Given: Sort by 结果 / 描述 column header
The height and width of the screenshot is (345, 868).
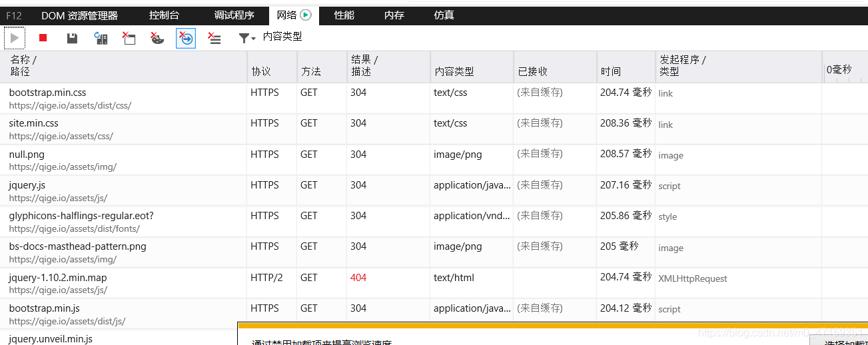Looking at the screenshot, I should [388, 66].
